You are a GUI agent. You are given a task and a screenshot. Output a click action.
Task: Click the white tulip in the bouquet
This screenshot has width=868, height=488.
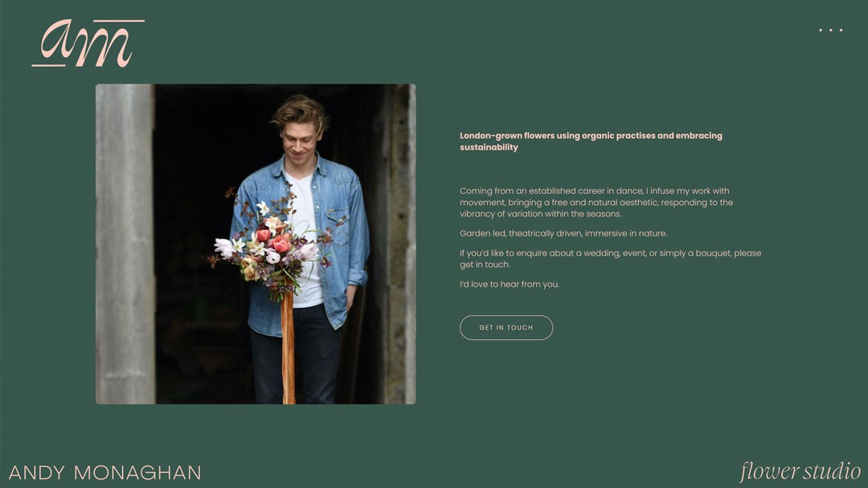pos(223,247)
